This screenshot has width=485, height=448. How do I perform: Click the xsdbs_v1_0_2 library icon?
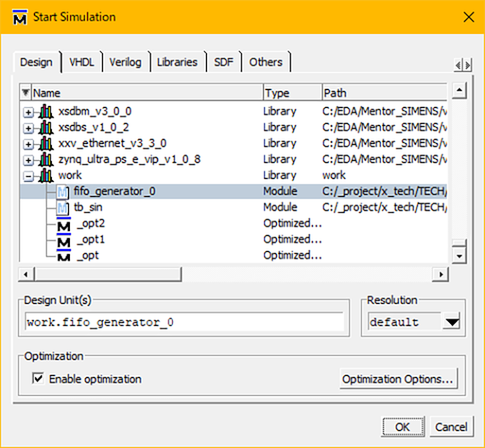(46, 127)
